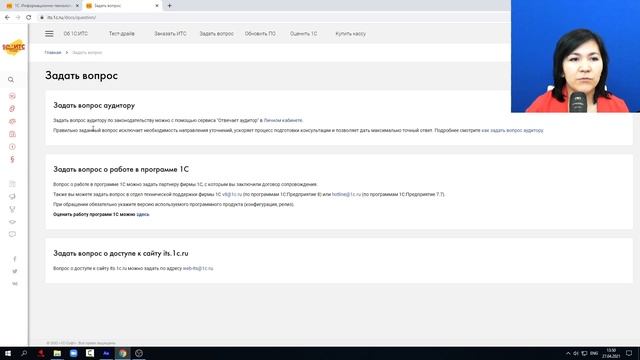Click the 'Задать вопрос аудитору' heading
The height and width of the screenshot is (360, 640).
94,105
